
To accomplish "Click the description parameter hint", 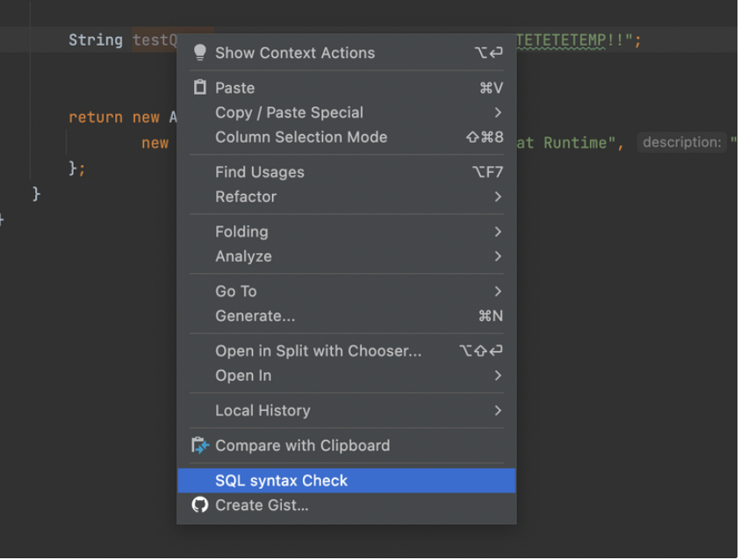I will [x=681, y=142].
